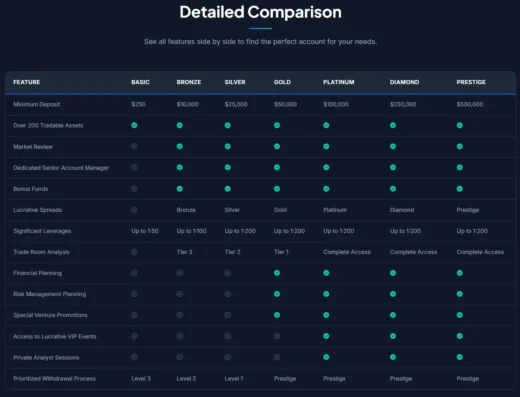Click Platinum's Complete Access cell

click(347, 252)
